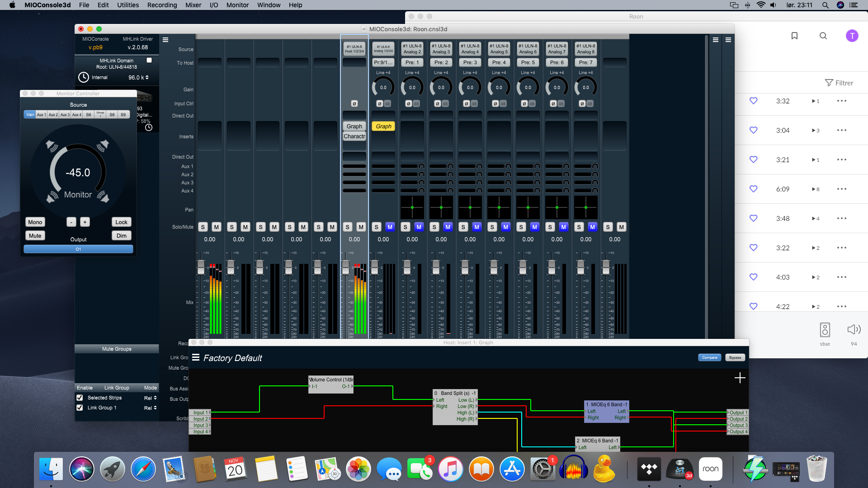Click the yellow Graph insert button
The height and width of the screenshot is (488, 868).
point(383,126)
